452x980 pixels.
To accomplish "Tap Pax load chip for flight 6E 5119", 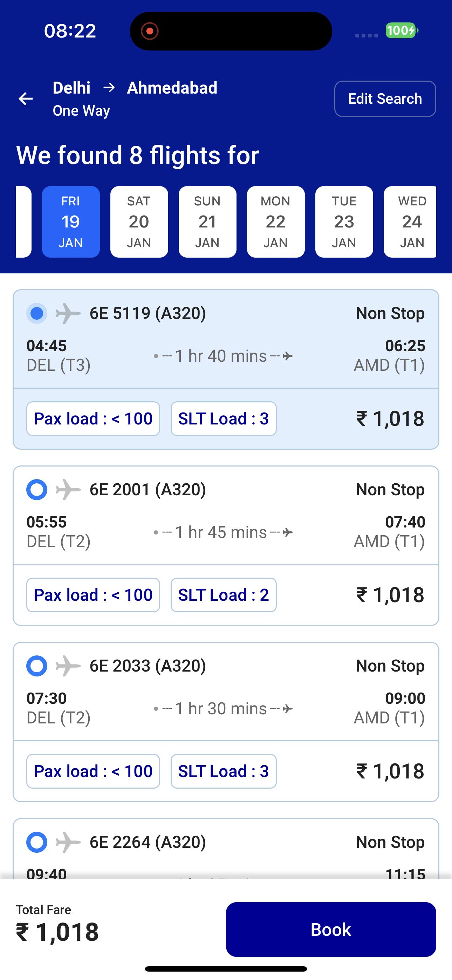I will point(93,419).
